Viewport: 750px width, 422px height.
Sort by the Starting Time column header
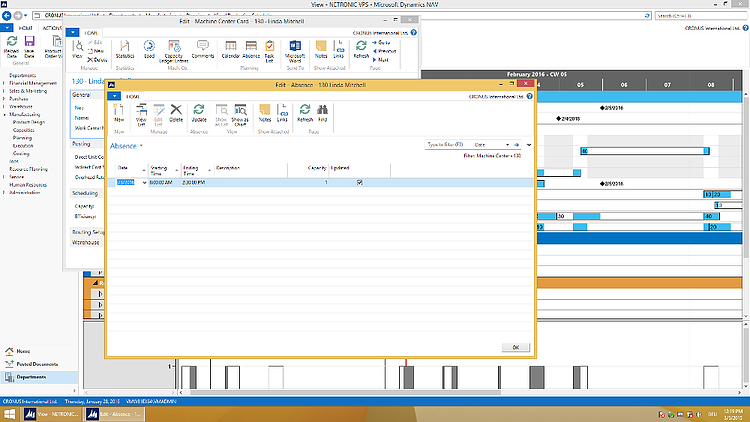163,170
